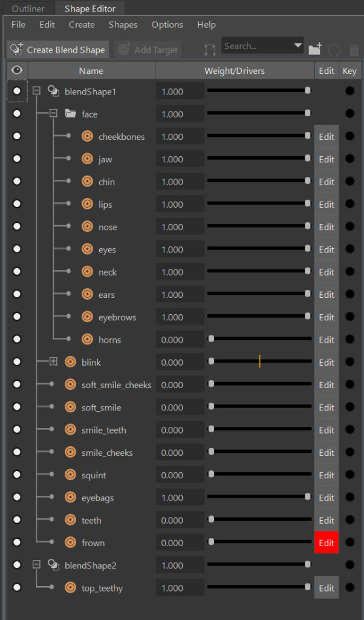Click the create new group folder icon
This screenshot has height=620, width=364.
[x=315, y=50]
